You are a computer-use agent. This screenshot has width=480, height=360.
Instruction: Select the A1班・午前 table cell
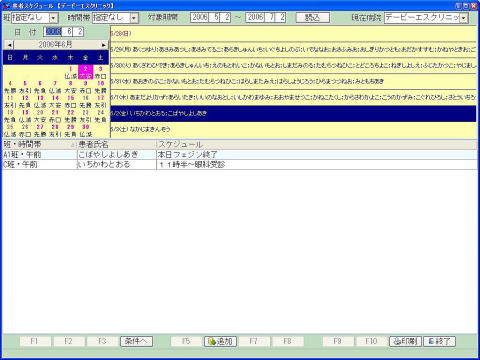tap(40, 155)
